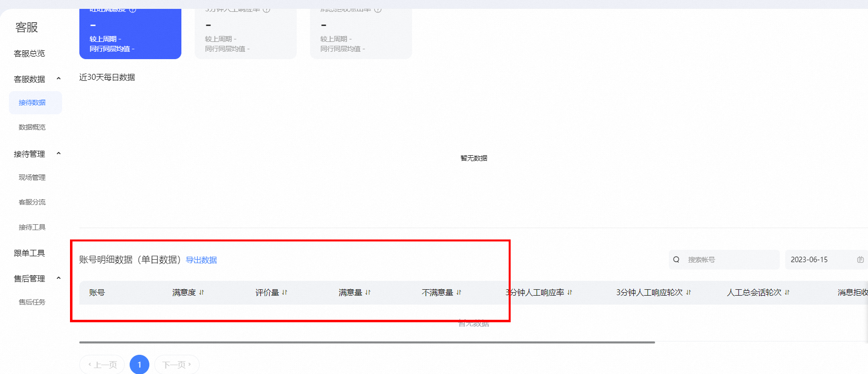Open the 2023-06-15 date picker

tap(826, 260)
